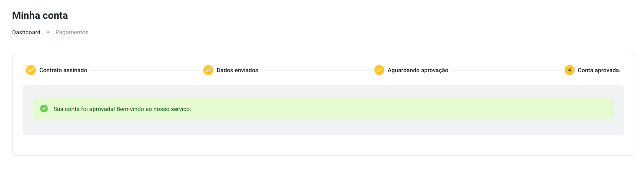Open the Pagamentos breadcrumb item
This screenshot has width=644, height=174.
pyautogui.click(x=72, y=32)
